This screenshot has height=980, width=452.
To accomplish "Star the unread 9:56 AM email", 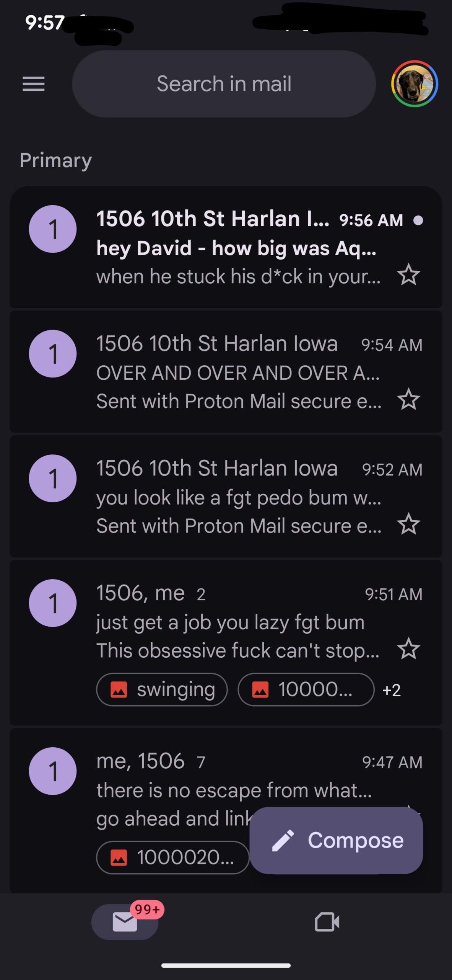I will 408,275.
